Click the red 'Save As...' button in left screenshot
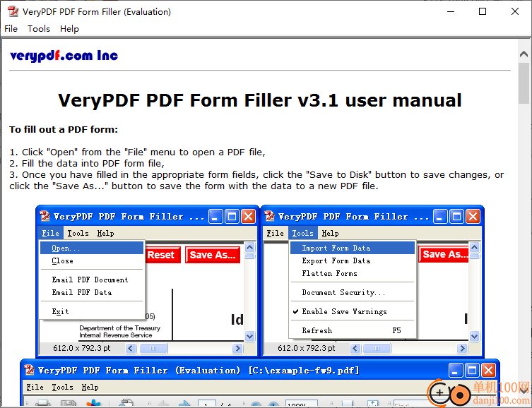 (x=213, y=255)
